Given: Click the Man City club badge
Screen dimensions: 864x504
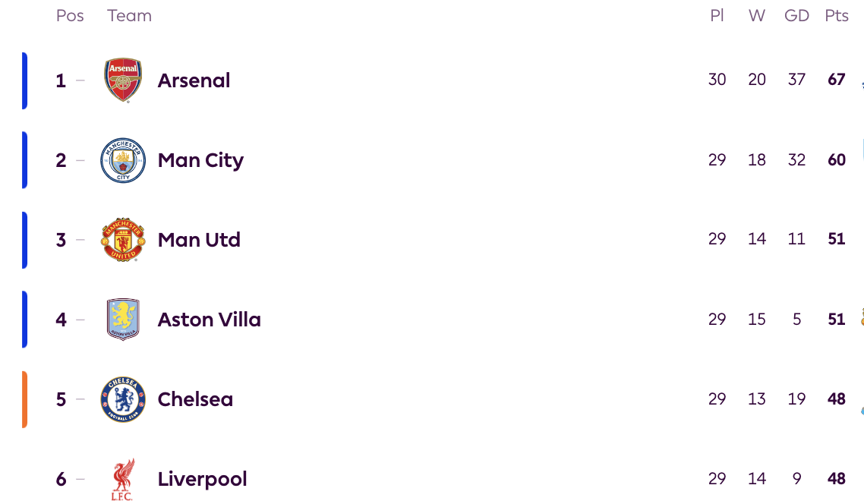Looking at the screenshot, I should click(x=123, y=160).
